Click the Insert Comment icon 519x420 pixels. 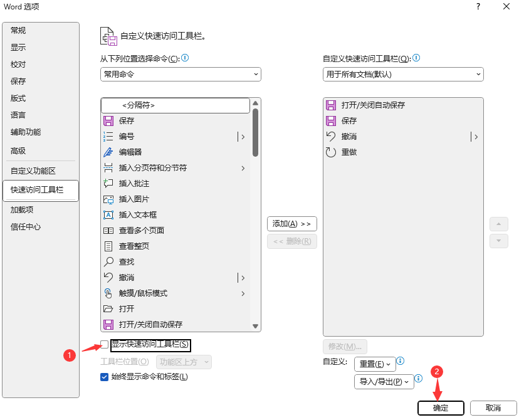point(108,184)
